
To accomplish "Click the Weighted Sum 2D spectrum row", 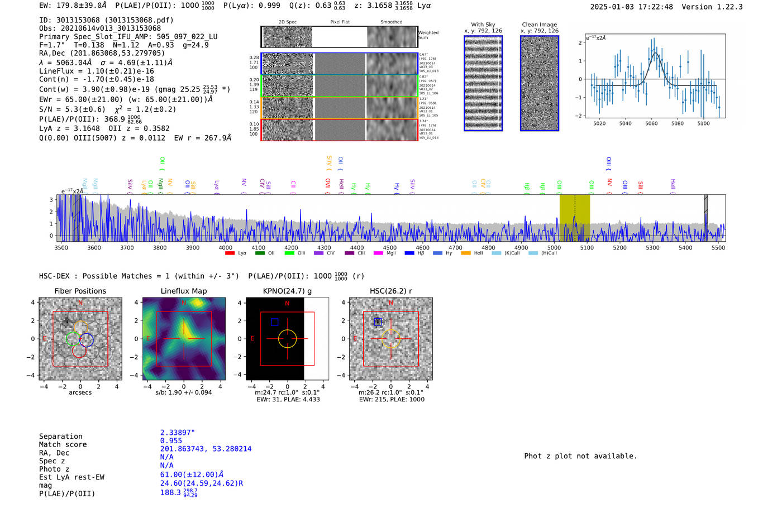I will point(339,37).
